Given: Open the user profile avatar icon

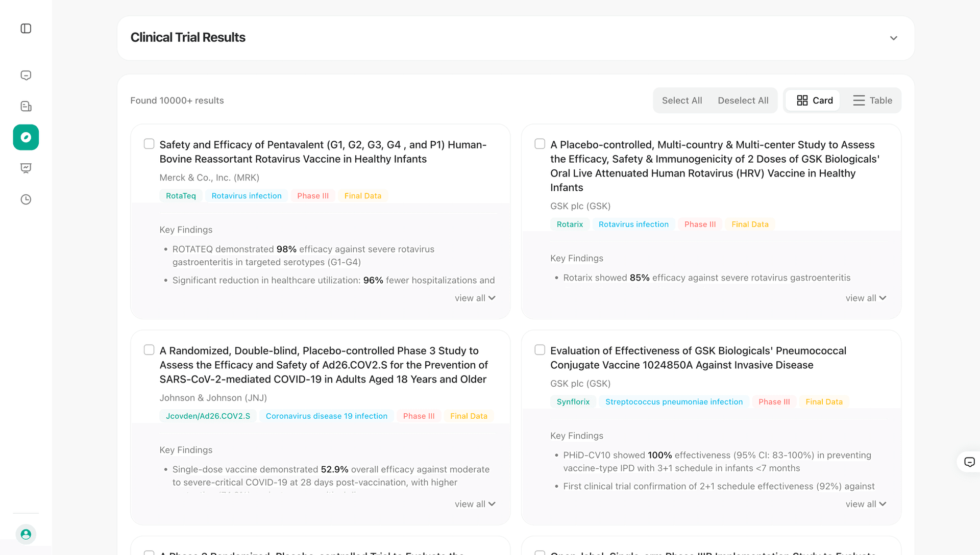Looking at the screenshot, I should 26,534.
